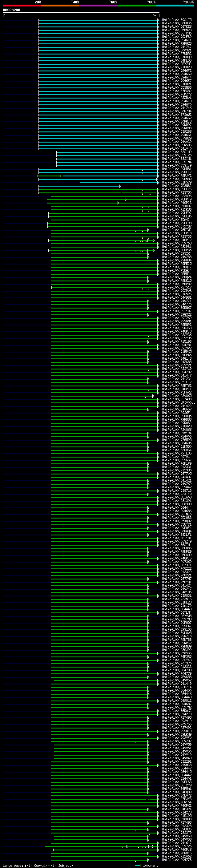Click the UniRef100_P12062 label
The width and height of the screenshot is (197, 868).
click(x=177, y=856)
